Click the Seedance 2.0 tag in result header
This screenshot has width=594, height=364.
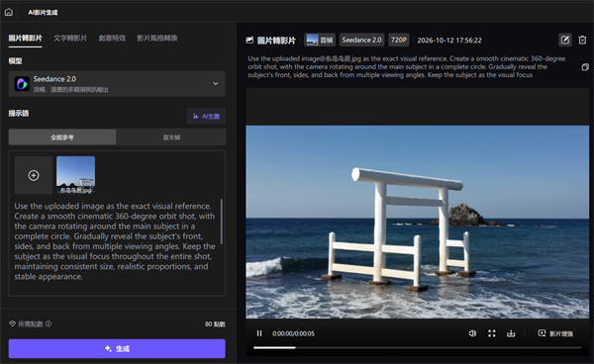coord(361,41)
